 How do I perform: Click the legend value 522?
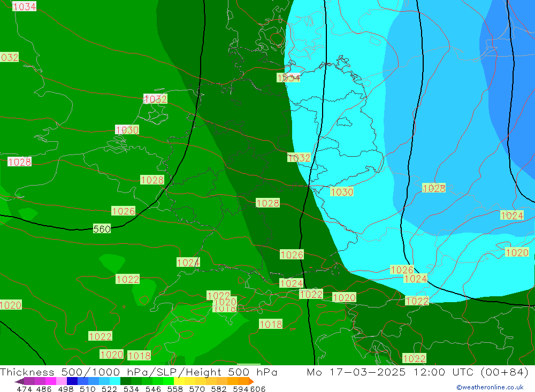pyautogui.click(x=110, y=389)
